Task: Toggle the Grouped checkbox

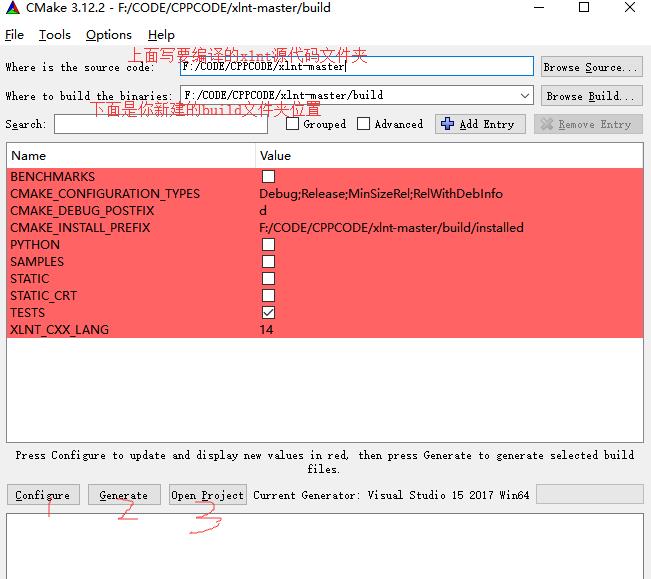Action: pos(292,124)
